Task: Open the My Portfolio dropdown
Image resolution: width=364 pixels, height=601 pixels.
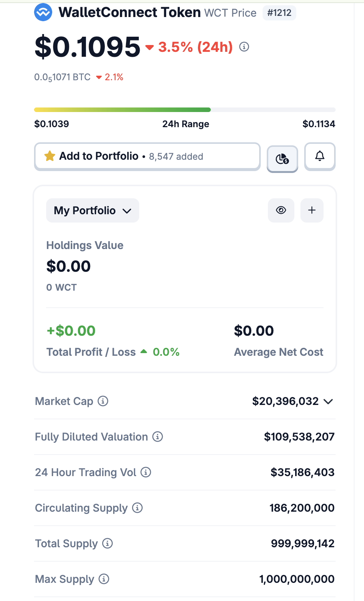Action: [93, 210]
